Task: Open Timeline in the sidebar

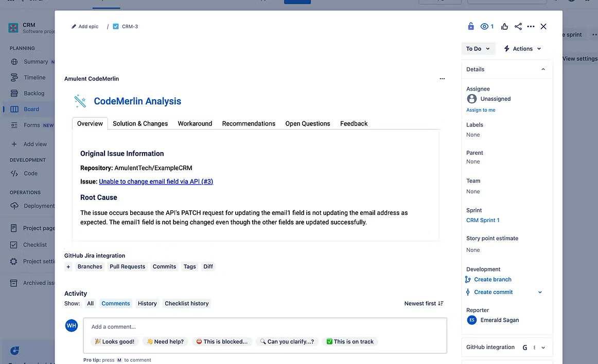Action: pyautogui.click(x=34, y=78)
